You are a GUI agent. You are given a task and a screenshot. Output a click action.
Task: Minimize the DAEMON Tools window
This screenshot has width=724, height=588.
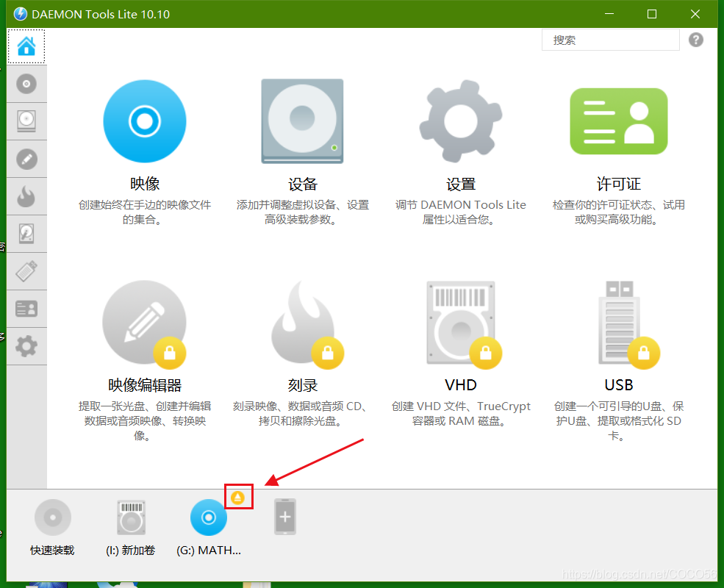[609, 14]
